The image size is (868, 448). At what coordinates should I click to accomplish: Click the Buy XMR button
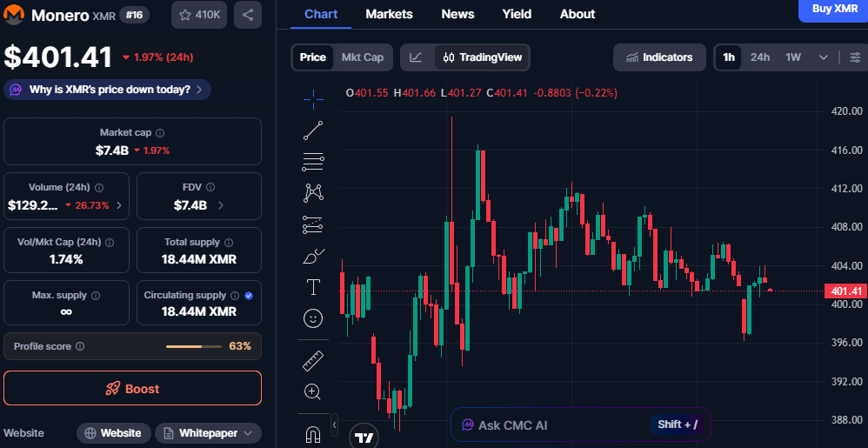pyautogui.click(x=833, y=10)
